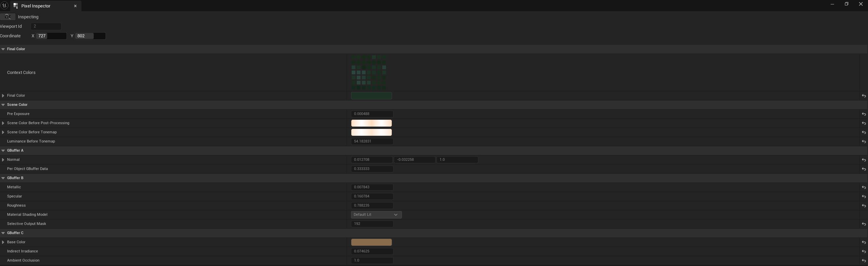Click the Selective Output Mask field
The height and width of the screenshot is (266, 868).
pyautogui.click(x=372, y=224)
